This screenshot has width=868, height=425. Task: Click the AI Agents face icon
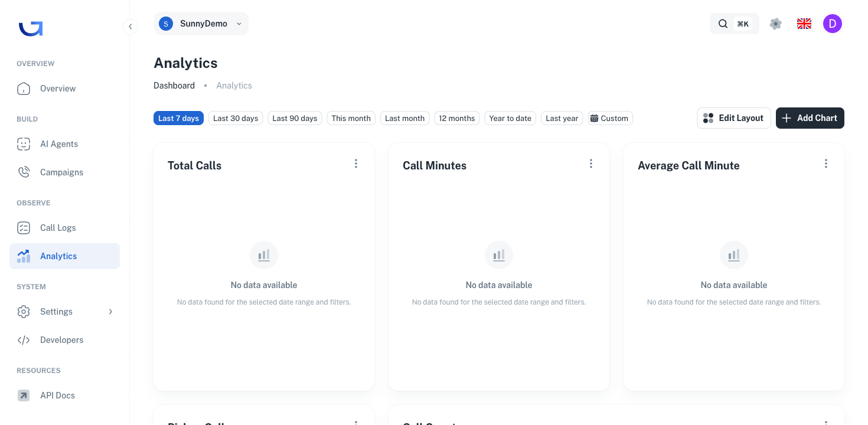(x=24, y=144)
